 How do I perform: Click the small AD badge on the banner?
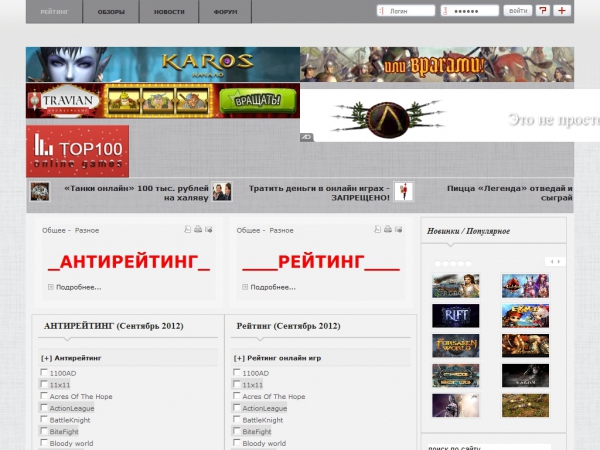307,137
